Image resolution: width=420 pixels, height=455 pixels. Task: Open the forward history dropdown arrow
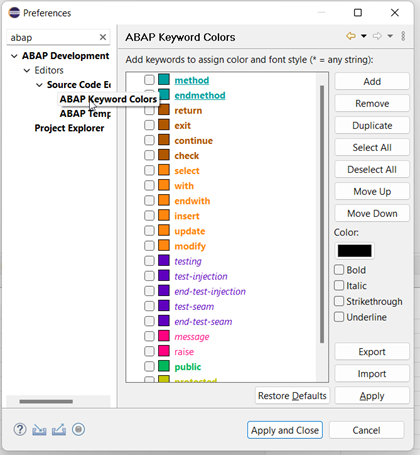click(390, 36)
